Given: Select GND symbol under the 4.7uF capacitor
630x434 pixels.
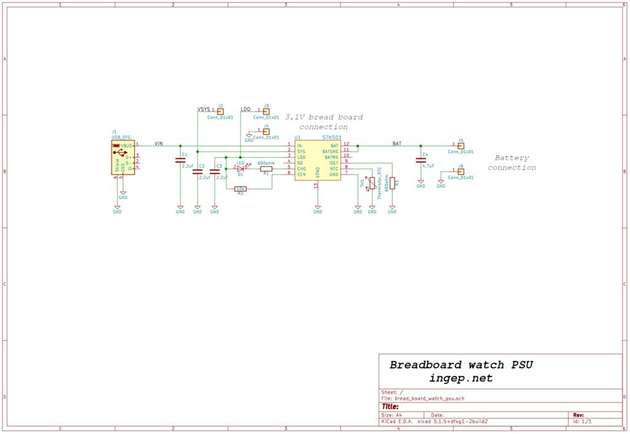Looking at the screenshot, I should tap(421, 184).
